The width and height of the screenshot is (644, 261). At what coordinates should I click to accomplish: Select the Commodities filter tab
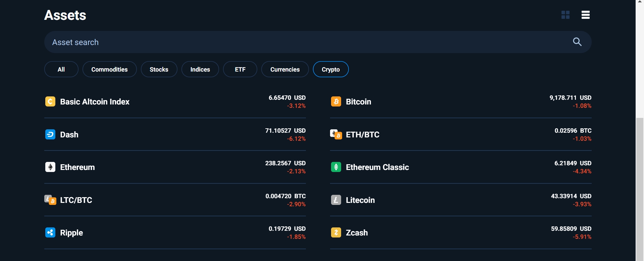pos(109,69)
